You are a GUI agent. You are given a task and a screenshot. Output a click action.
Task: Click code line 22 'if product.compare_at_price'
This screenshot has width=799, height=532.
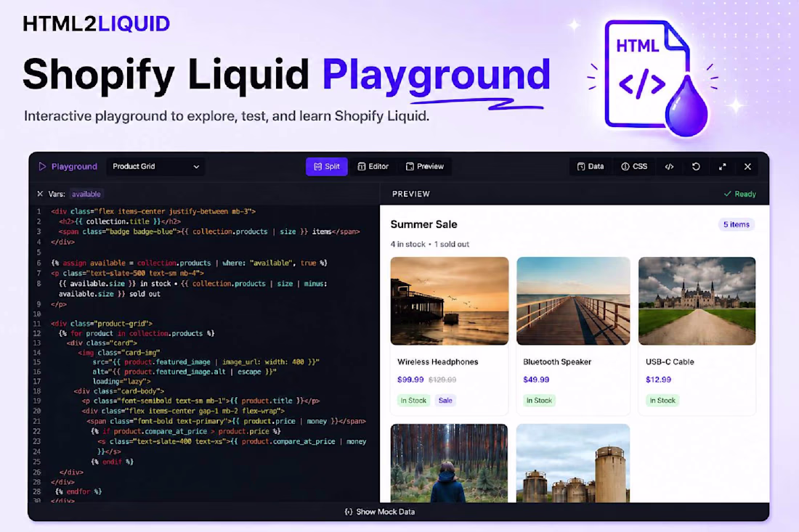click(185, 431)
